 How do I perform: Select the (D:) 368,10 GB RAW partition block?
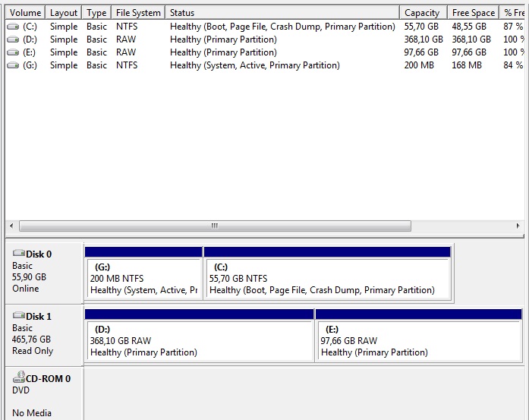pyautogui.click(x=199, y=336)
